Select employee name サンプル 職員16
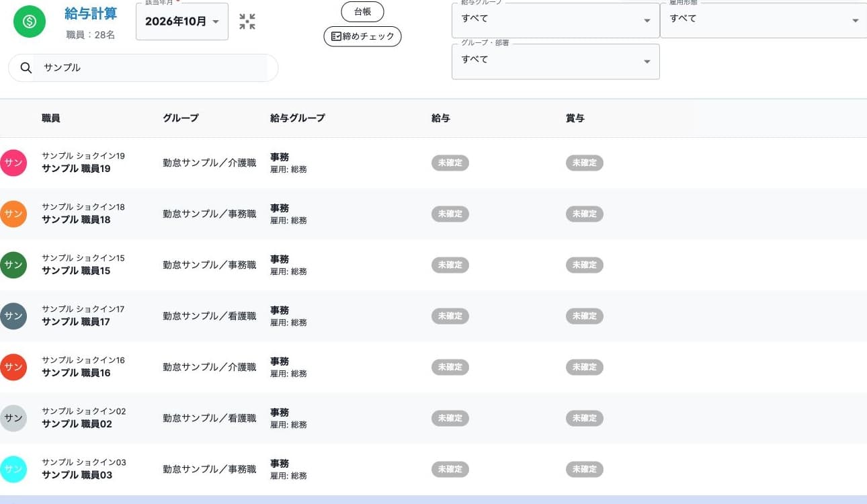867x504 pixels. pos(76,373)
